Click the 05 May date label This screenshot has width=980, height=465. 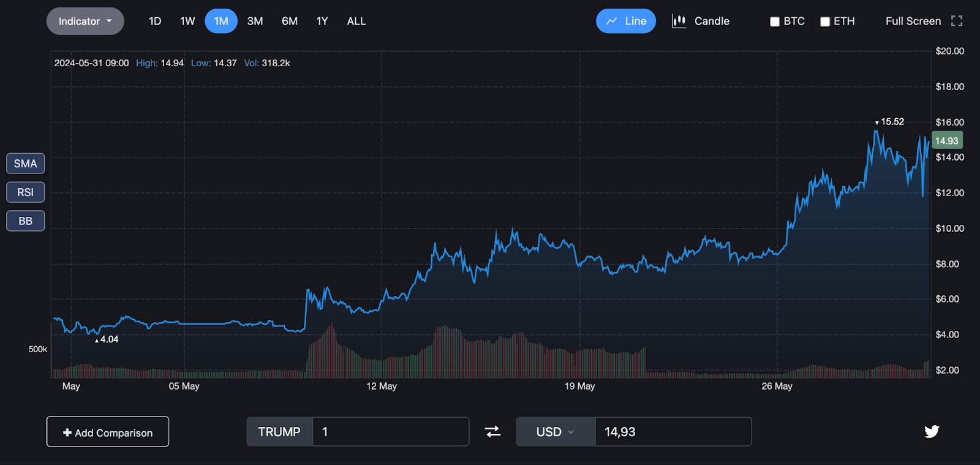(184, 387)
